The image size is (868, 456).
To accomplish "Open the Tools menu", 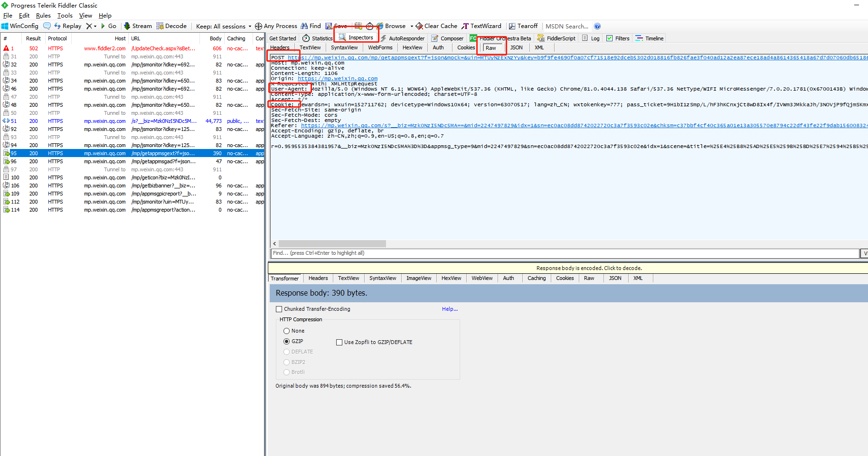I will pyautogui.click(x=65, y=16).
